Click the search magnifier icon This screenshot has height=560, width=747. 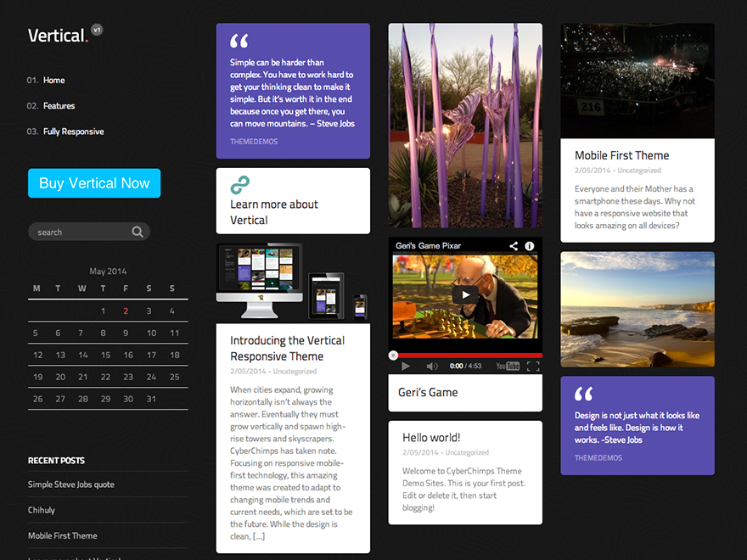tap(138, 232)
